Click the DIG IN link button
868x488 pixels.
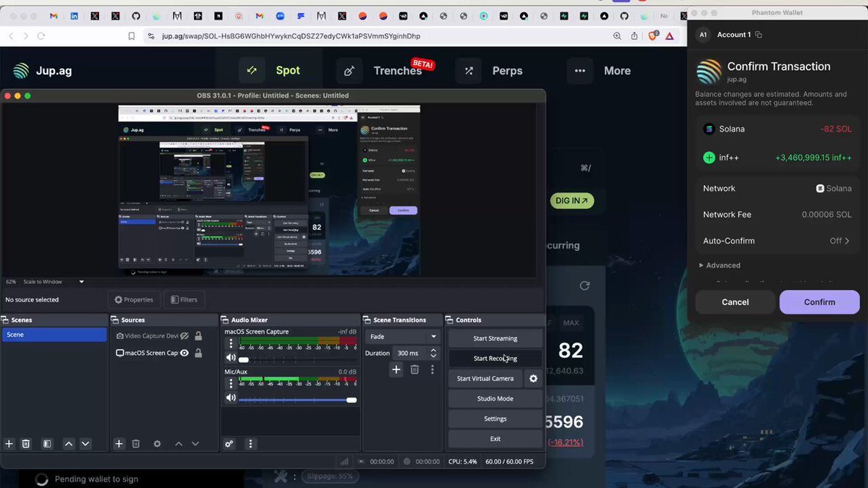[x=571, y=200]
